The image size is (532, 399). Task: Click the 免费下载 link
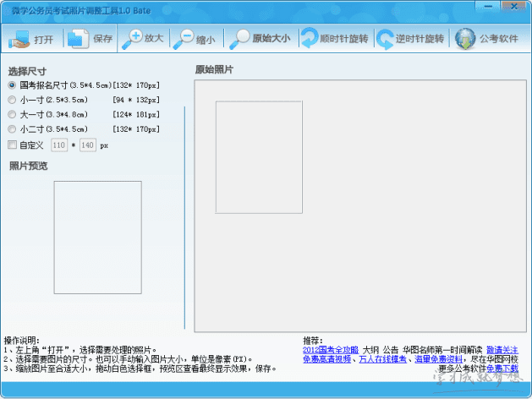tap(502, 369)
